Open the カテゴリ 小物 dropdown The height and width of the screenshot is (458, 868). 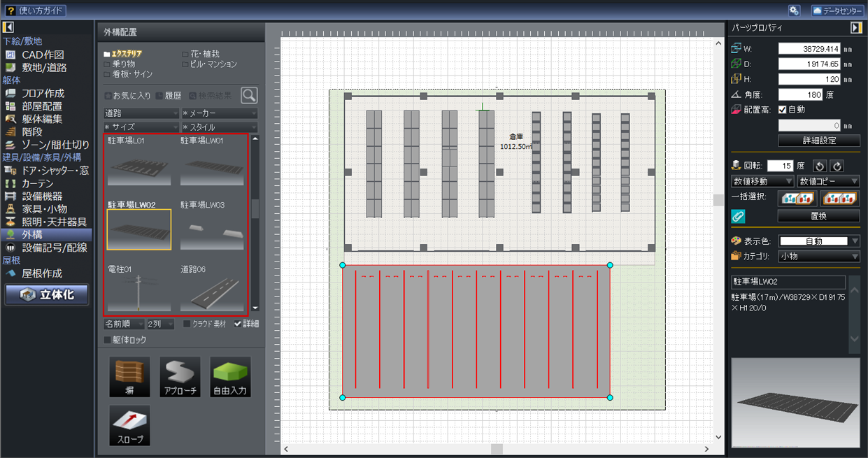pyautogui.click(x=819, y=257)
